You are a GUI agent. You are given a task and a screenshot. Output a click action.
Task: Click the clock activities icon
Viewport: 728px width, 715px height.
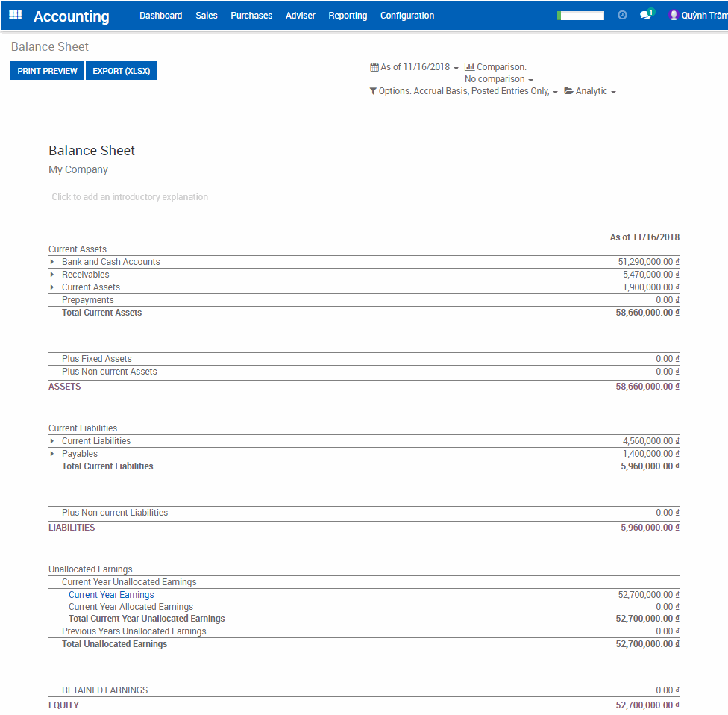(x=622, y=15)
